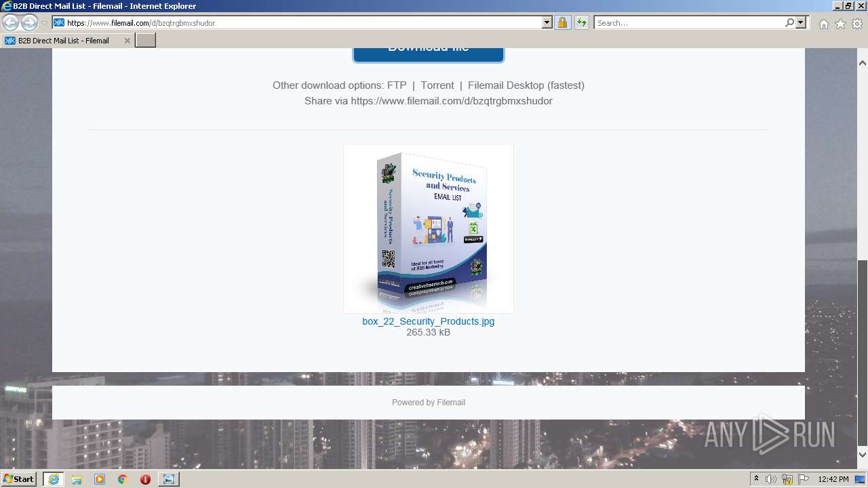The image size is (868, 488).
Task: Refresh the page using the green arrows icon
Action: (581, 22)
